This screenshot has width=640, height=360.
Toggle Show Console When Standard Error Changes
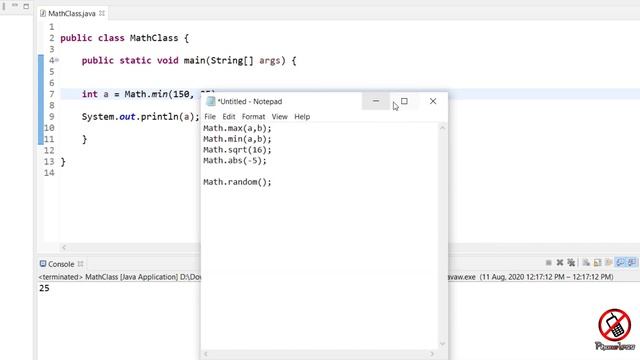click(x=632, y=262)
